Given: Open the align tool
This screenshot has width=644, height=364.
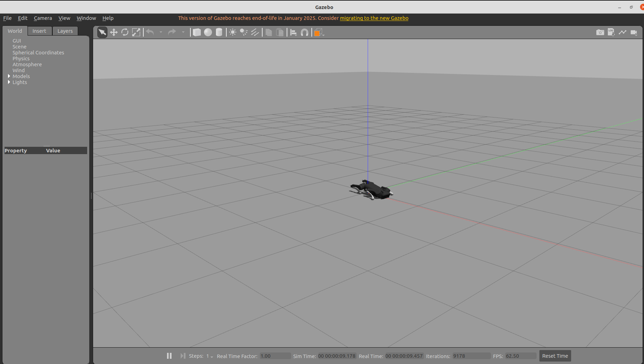Looking at the screenshot, I should pos(294,32).
